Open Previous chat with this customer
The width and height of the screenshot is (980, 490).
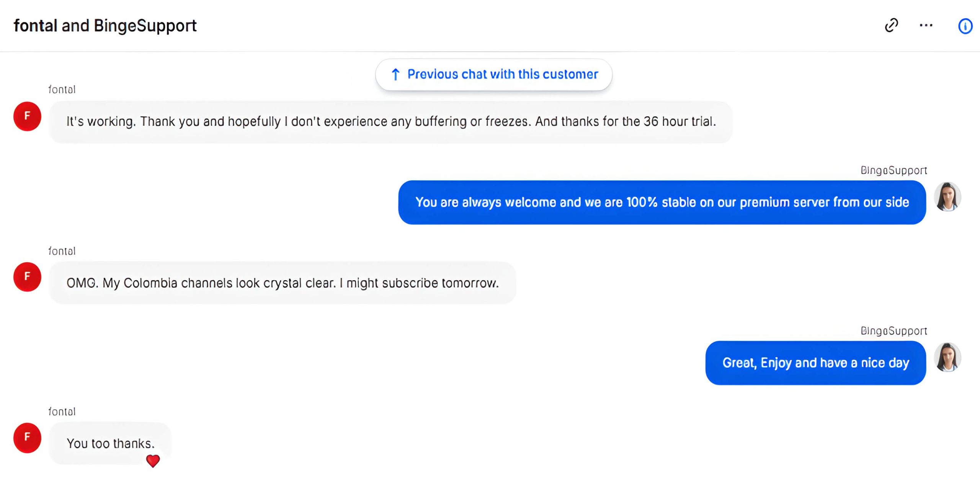click(493, 74)
